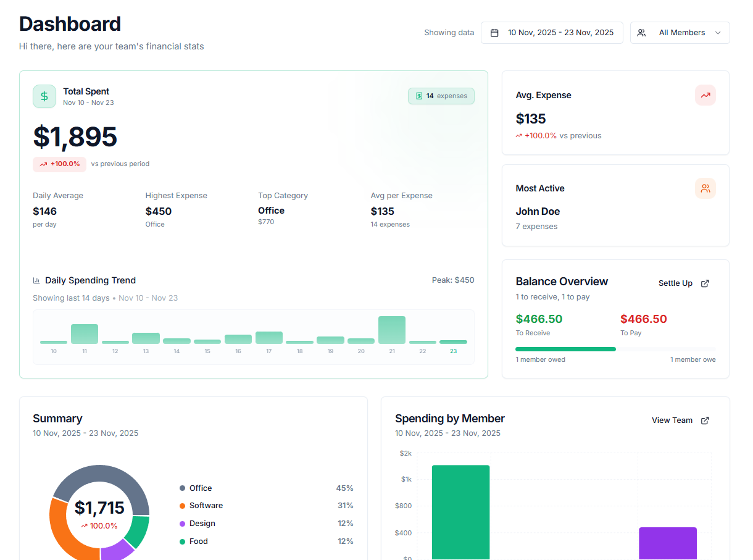The height and width of the screenshot is (560, 753).
Task: Click the external link icon next to Settle Up
Action: tap(704, 283)
